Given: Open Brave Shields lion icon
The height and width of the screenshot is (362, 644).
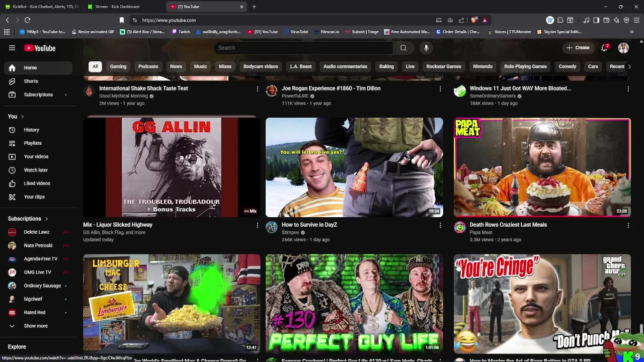Looking at the screenshot, I should point(474,20).
